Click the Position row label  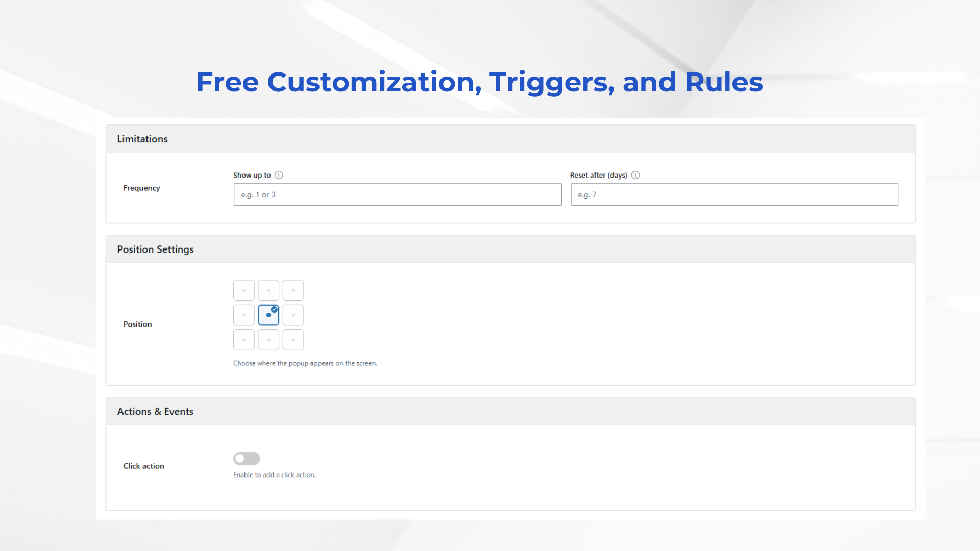(137, 324)
